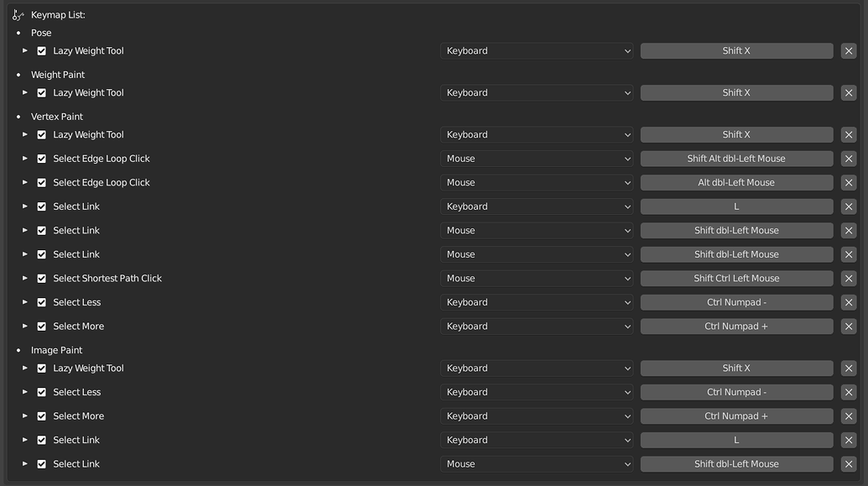Open Keyboard dropdown for Image Paint Select Less
Screen dimensions: 868x486
(x=537, y=392)
